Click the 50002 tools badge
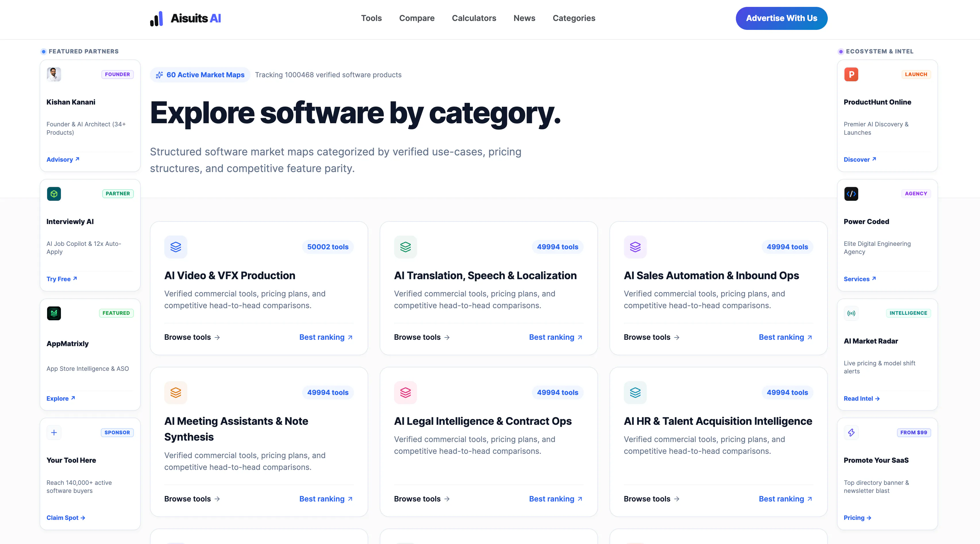The image size is (980, 544). (x=327, y=247)
